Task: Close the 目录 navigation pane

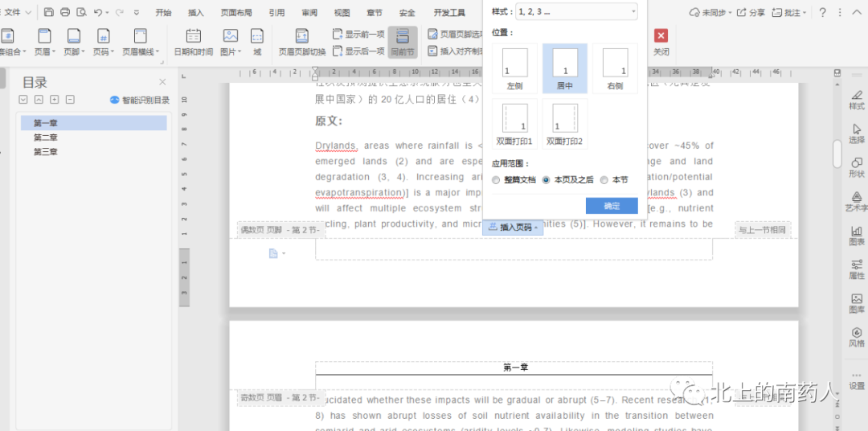Action: pos(162,82)
